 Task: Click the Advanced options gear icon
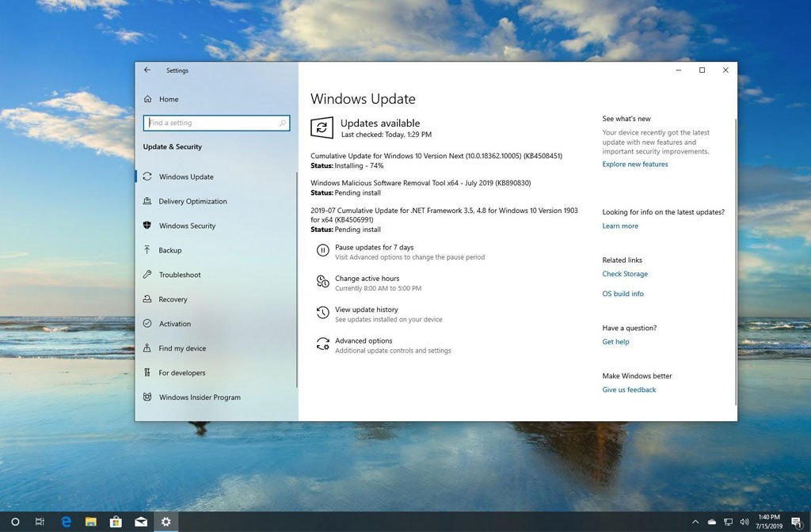[x=322, y=344]
